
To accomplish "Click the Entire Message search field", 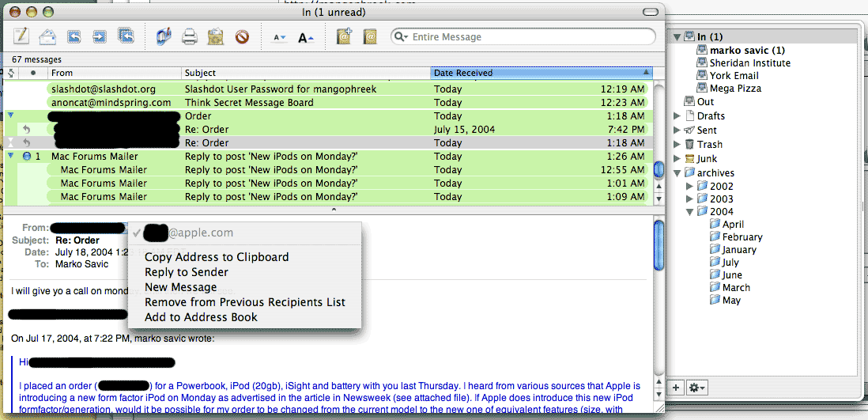I will [x=523, y=37].
